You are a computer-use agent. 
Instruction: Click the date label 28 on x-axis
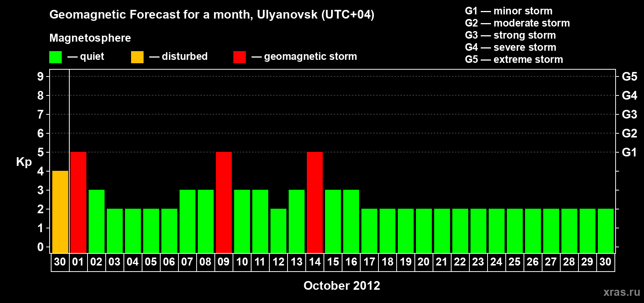pyautogui.click(x=569, y=262)
